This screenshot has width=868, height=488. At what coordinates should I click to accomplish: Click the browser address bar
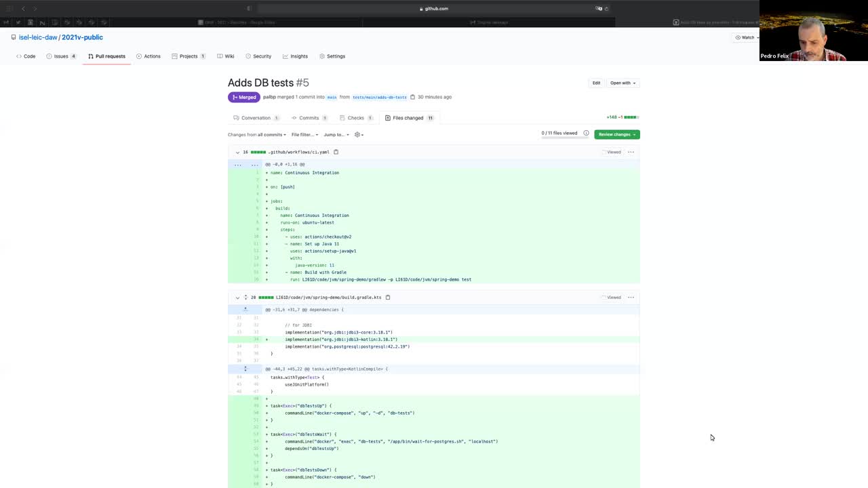tap(434, 9)
